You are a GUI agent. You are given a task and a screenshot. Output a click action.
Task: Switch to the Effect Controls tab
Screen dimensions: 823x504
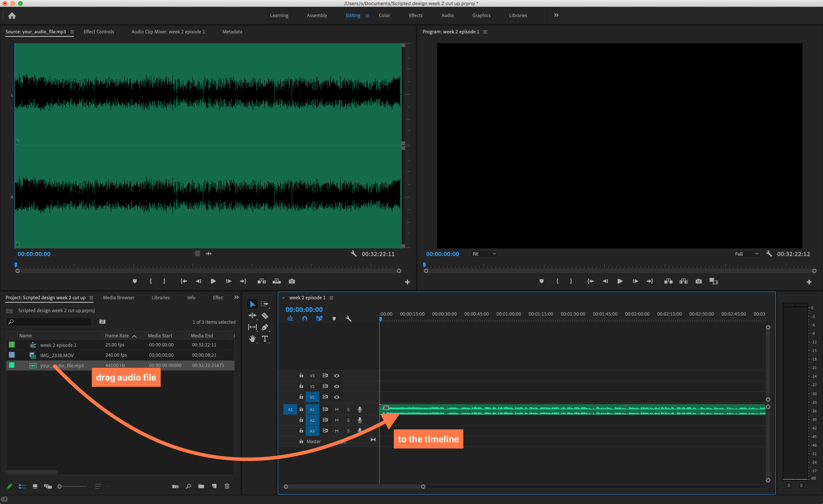(x=99, y=32)
